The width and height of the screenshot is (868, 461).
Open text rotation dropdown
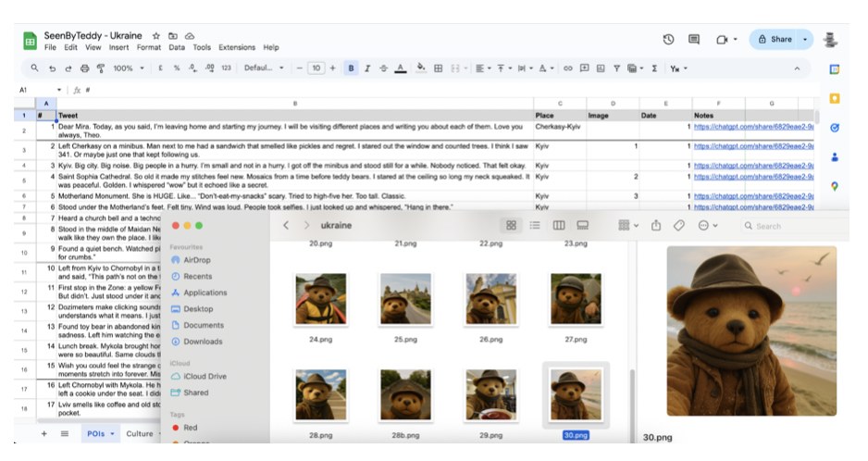tap(546, 69)
